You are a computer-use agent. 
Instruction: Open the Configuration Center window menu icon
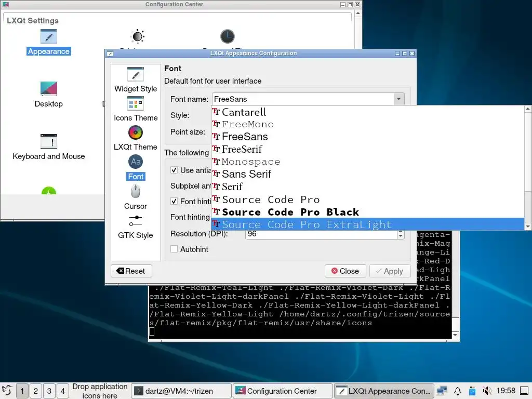click(5, 4)
